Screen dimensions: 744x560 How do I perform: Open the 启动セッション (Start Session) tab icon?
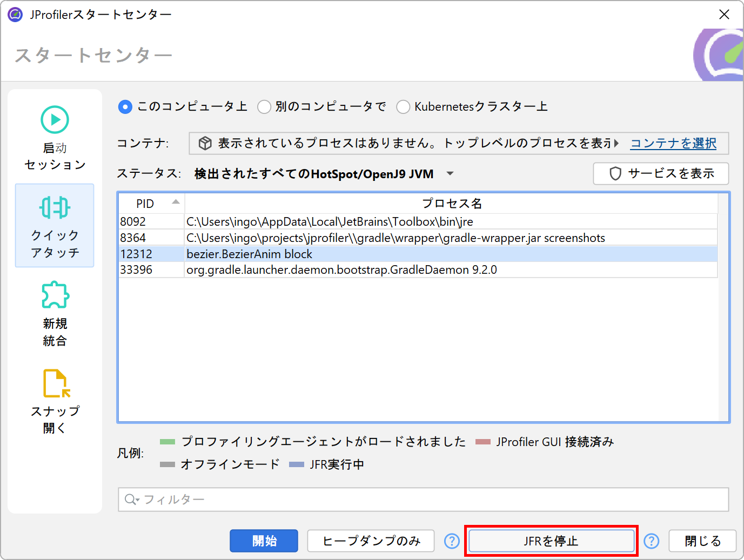[55, 120]
